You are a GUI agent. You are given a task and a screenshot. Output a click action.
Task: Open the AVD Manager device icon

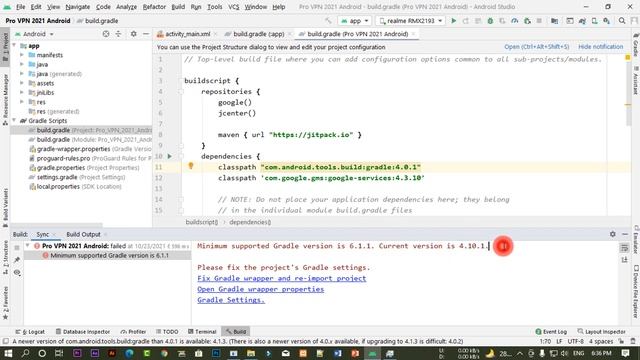pos(595,21)
